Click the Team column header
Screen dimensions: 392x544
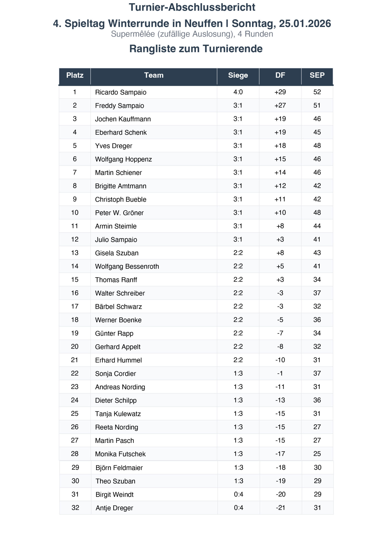[x=154, y=75]
